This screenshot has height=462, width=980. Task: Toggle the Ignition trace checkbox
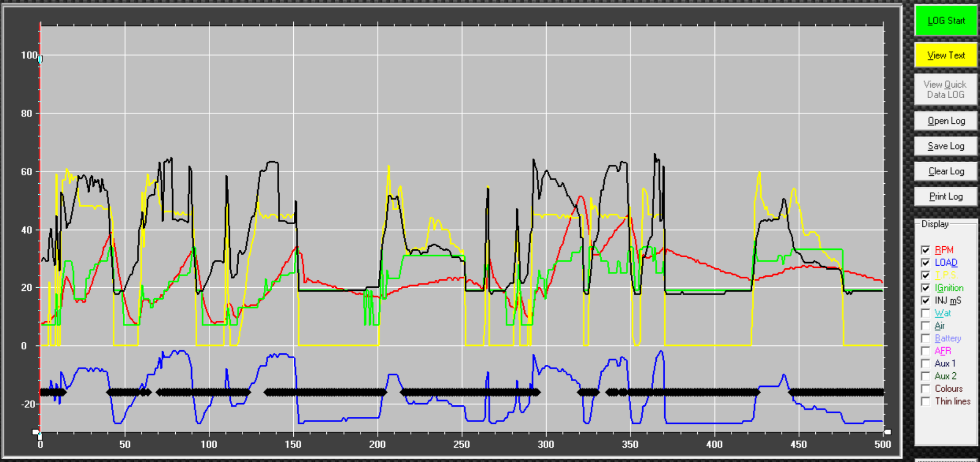(x=925, y=288)
